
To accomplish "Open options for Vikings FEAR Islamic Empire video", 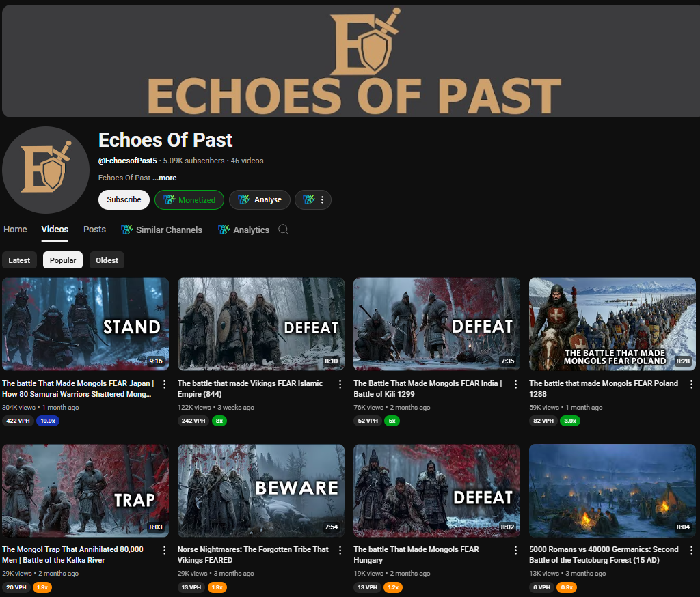I will pyautogui.click(x=340, y=384).
